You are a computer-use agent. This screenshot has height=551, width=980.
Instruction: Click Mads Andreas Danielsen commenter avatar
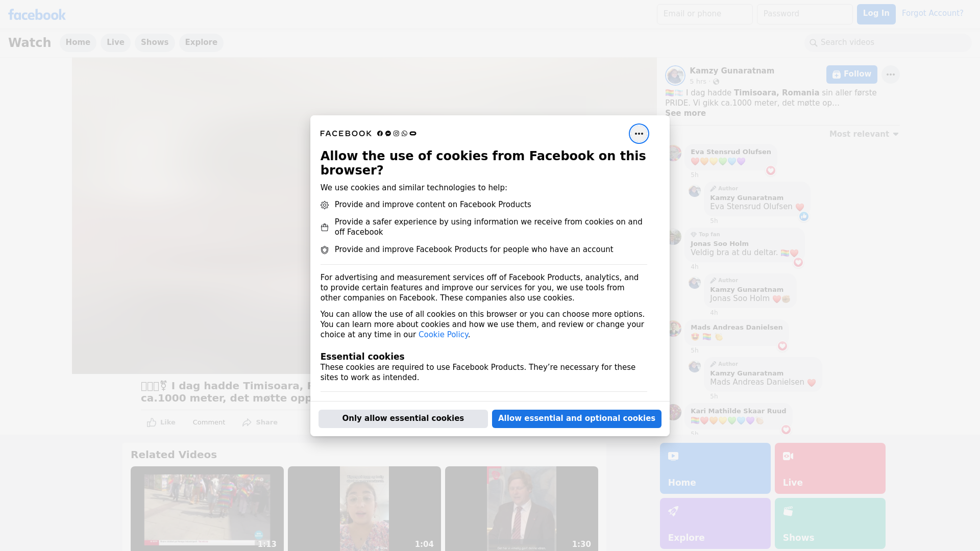point(674,329)
